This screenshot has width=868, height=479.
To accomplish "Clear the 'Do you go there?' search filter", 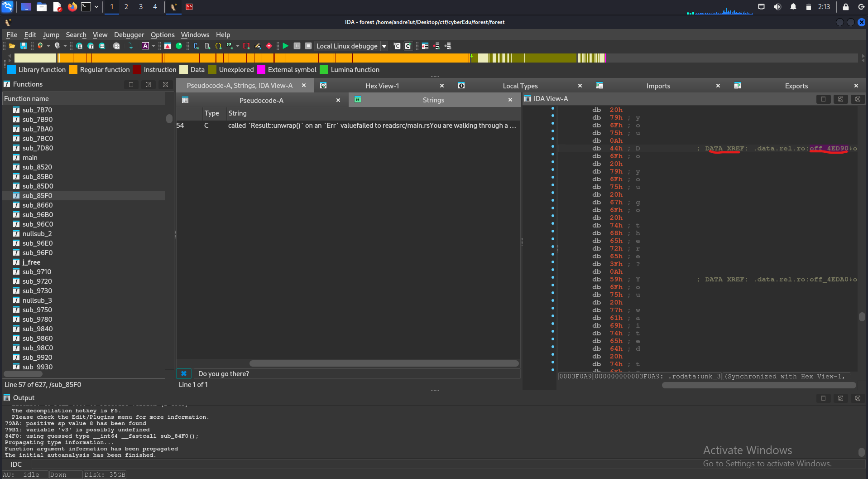I will pyautogui.click(x=184, y=373).
